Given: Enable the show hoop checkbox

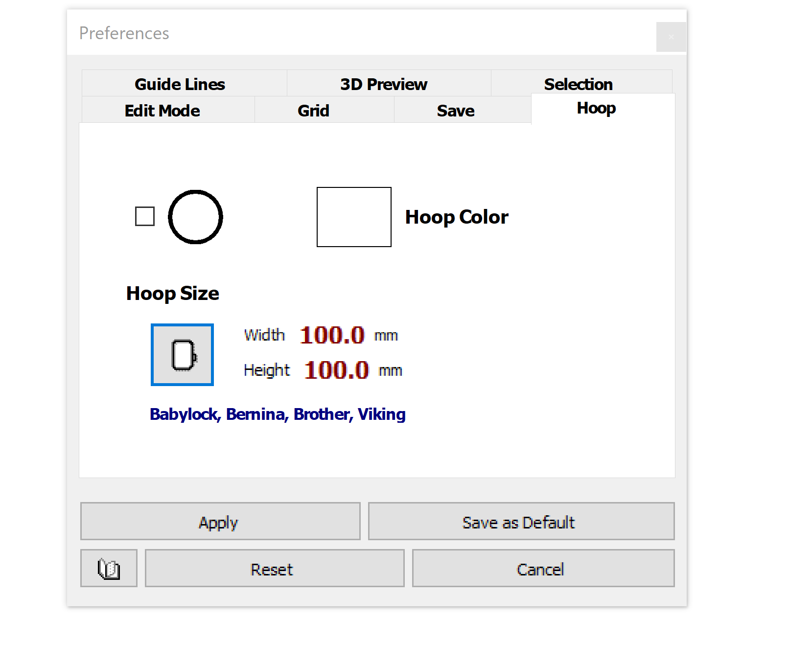Looking at the screenshot, I should tap(145, 216).
